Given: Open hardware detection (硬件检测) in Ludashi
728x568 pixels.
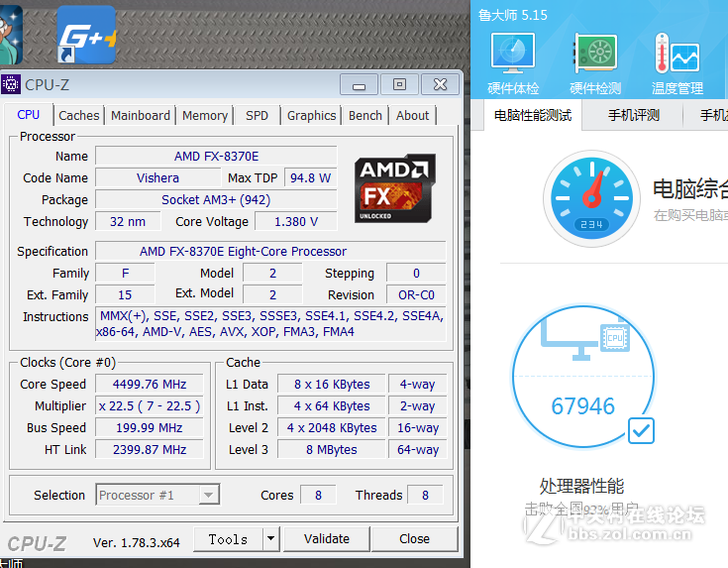Looking at the screenshot, I should coord(595,63).
